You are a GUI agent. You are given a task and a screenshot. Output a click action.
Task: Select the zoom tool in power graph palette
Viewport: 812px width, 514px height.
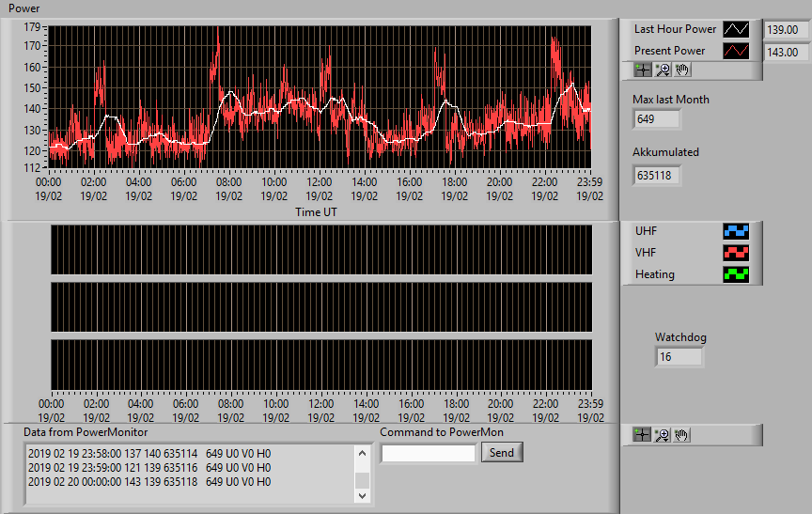tap(663, 70)
